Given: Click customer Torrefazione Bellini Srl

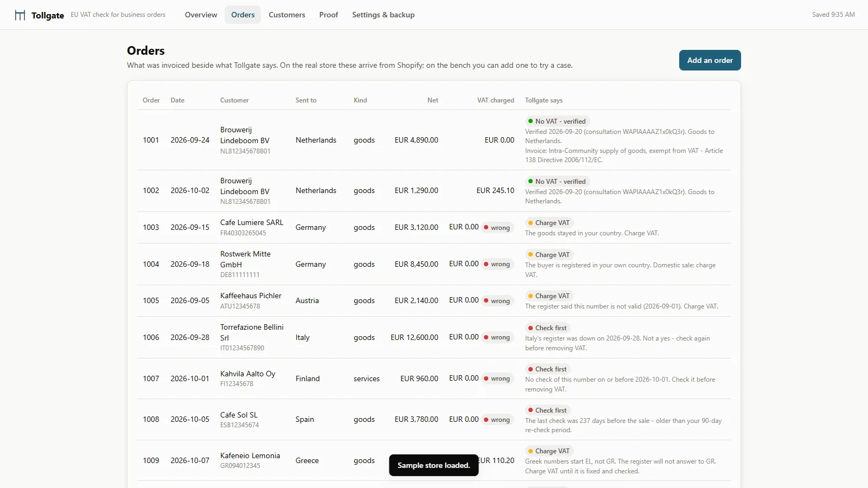Looking at the screenshot, I should pyautogui.click(x=252, y=332).
